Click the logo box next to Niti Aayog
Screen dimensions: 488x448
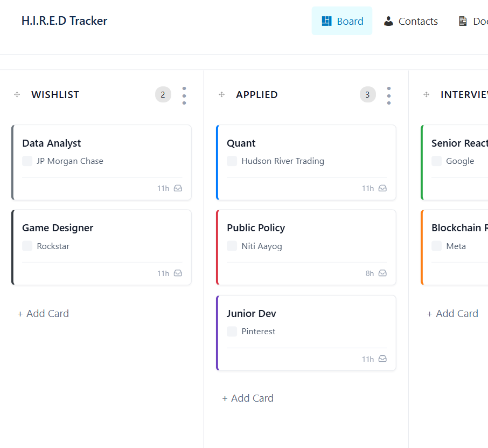point(232,246)
